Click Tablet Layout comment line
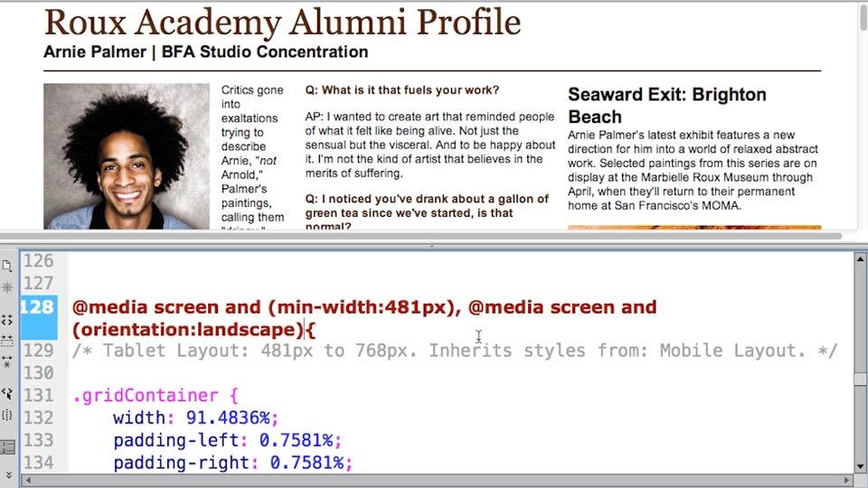This screenshot has width=868, height=488. click(455, 351)
